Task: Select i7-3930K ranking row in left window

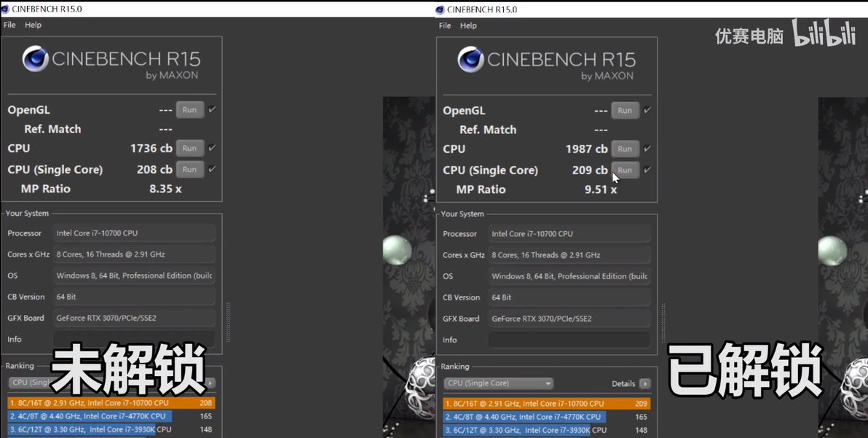Action: click(x=111, y=429)
